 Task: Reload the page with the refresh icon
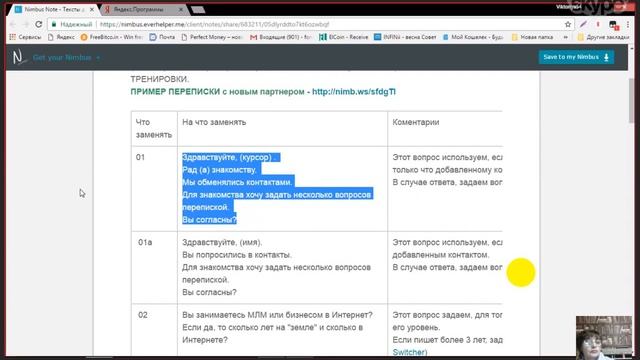38,24
